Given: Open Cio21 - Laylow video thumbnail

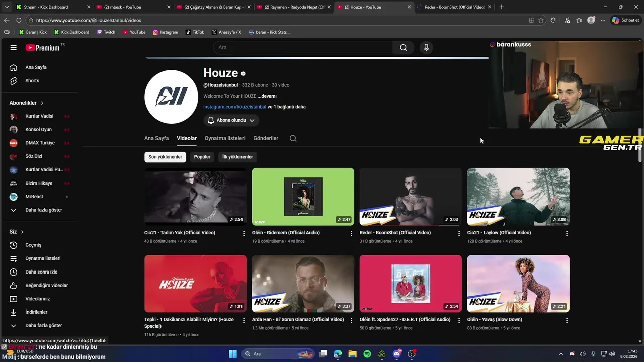Looking at the screenshot, I should coord(518,197).
